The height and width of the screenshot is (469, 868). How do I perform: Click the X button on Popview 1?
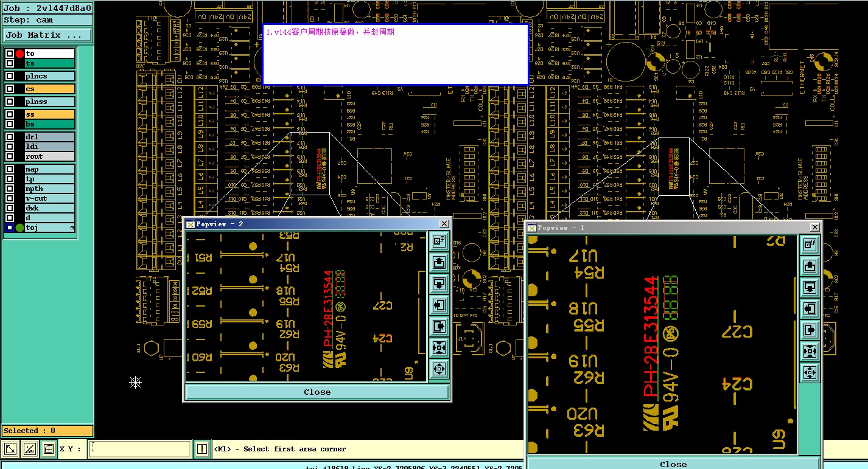click(815, 228)
